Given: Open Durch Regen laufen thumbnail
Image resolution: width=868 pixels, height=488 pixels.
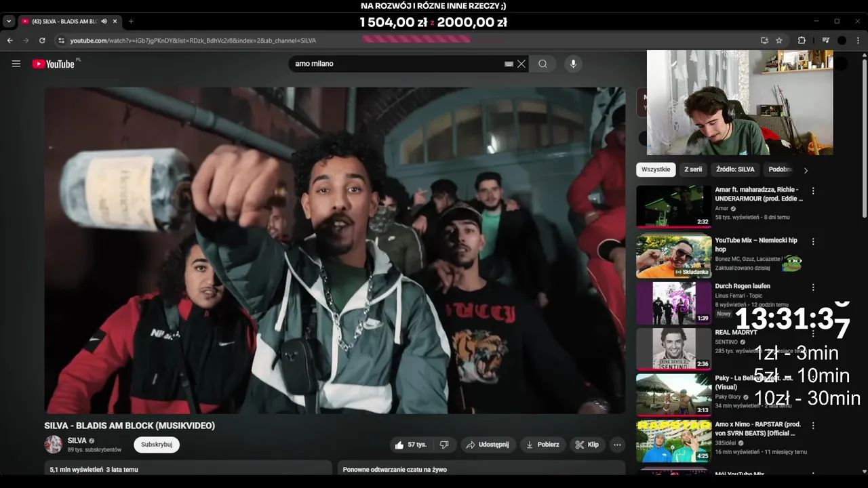Looking at the screenshot, I should (x=674, y=303).
